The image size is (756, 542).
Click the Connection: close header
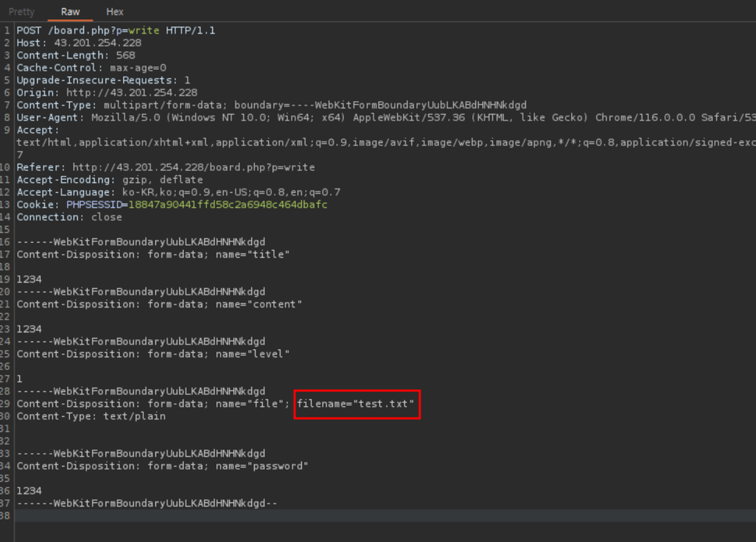coord(69,217)
